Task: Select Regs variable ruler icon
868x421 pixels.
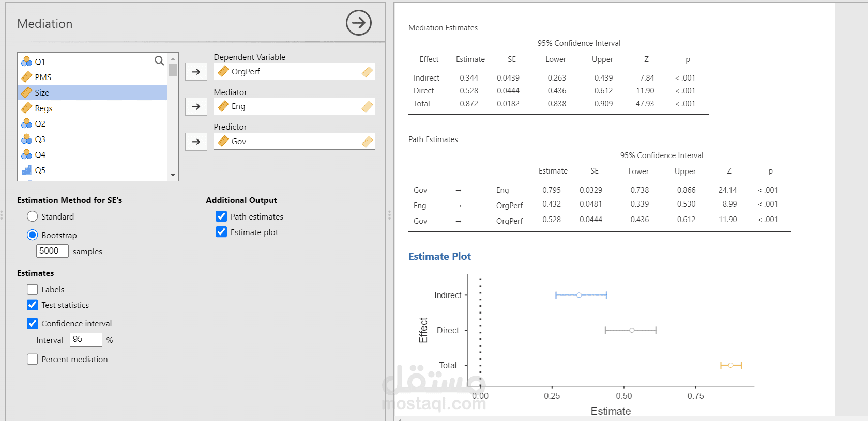Action: click(26, 108)
